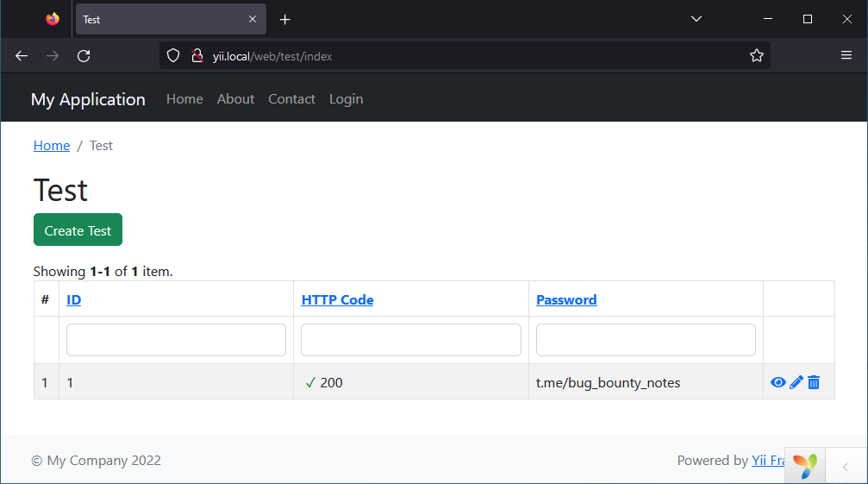868x484 pixels.
Task: Follow the Yii Framework footer link
Action: tap(768, 461)
